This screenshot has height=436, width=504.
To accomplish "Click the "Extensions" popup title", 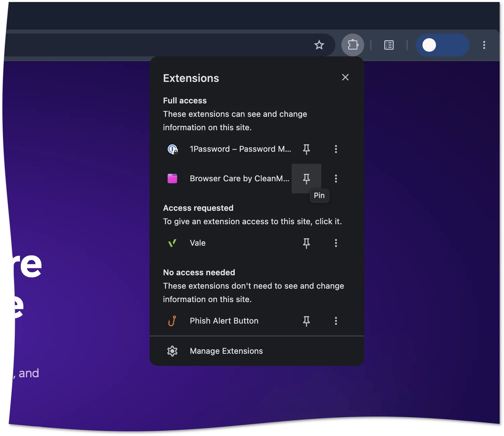I will pos(191,78).
